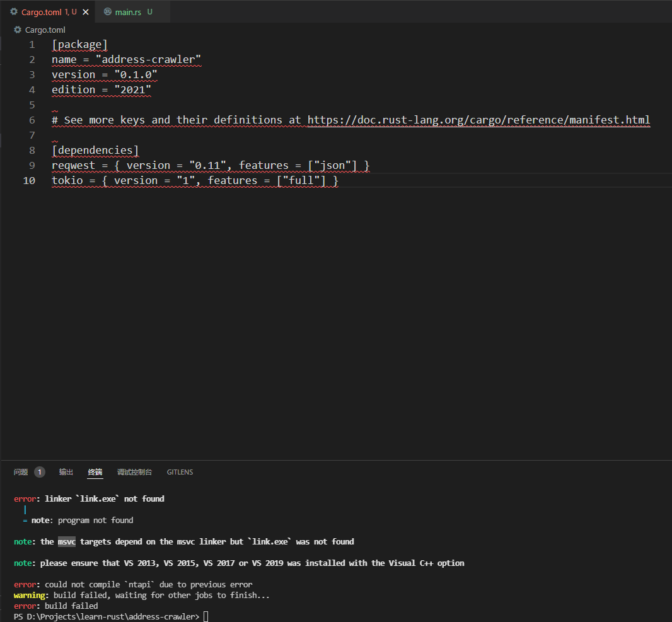The image size is (672, 622).
Task: Click line number 8 in the gutter
Action: click(32, 150)
